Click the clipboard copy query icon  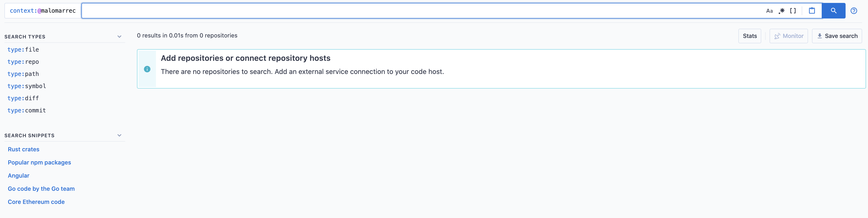coord(812,11)
